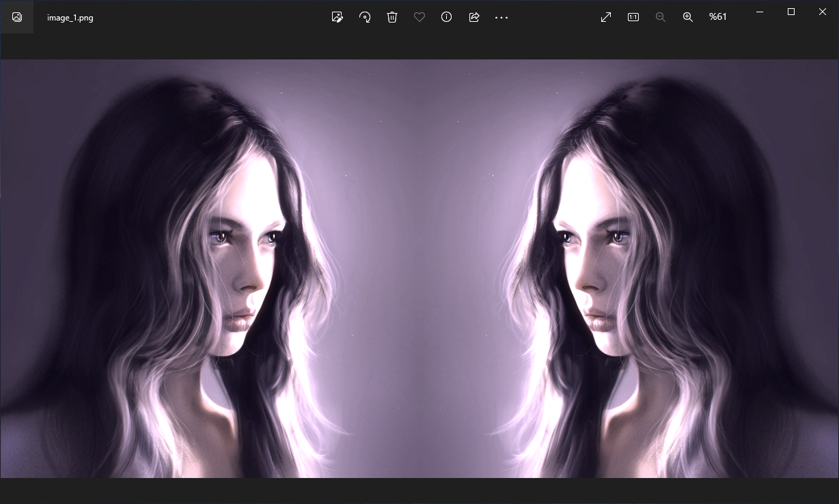This screenshot has width=839, height=504.
Task: Zoom out with the minus magnifier
Action: [661, 17]
